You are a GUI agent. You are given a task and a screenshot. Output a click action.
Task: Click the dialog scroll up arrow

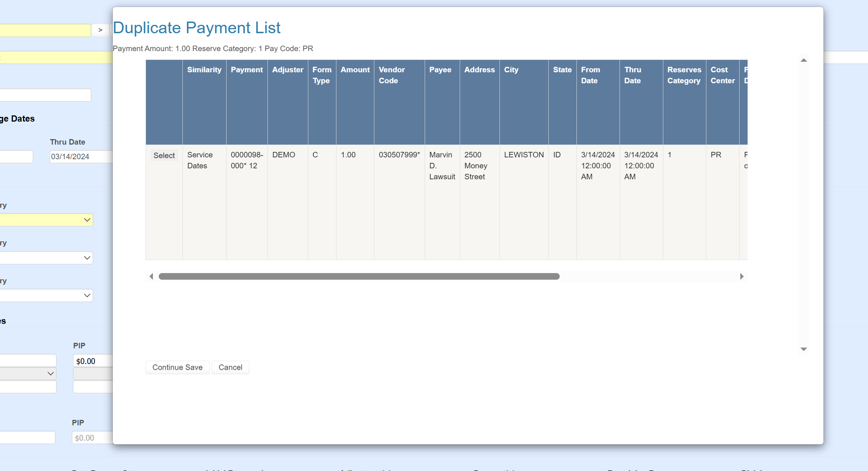click(x=803, y=60)
